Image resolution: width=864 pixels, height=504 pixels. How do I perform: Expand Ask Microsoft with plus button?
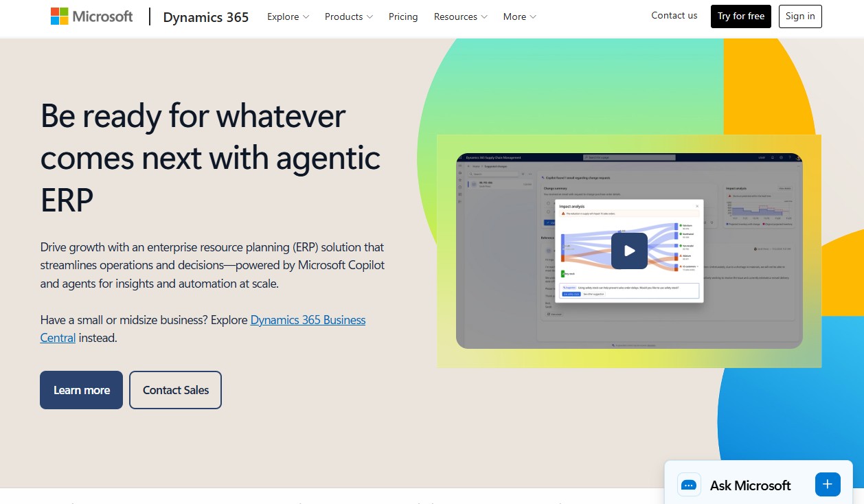coord(828,484)
